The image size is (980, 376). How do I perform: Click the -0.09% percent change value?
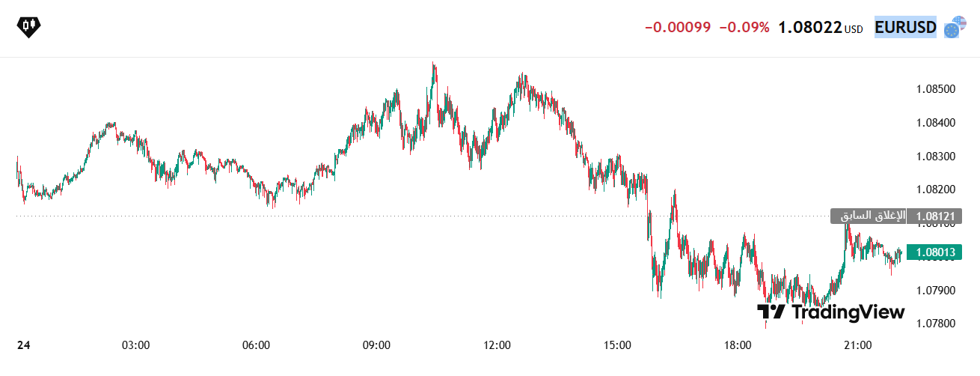click(x=744, y=28)
